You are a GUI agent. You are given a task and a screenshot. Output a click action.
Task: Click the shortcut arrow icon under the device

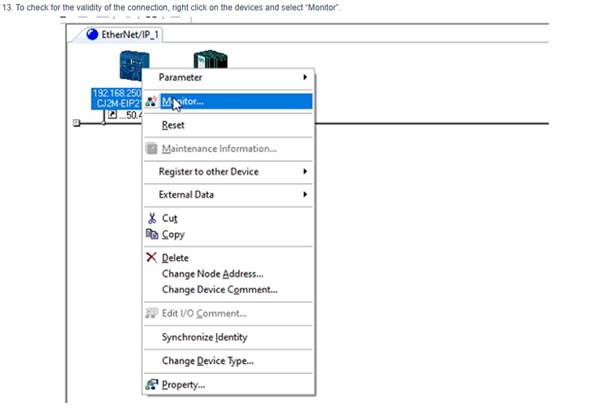click(x=112, y=115)
